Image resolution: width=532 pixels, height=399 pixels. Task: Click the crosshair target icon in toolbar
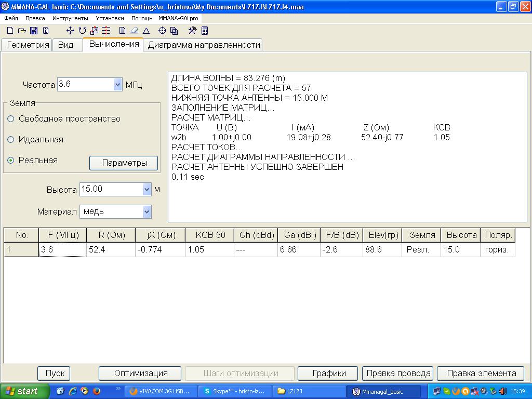pyautogui.click(x=162, y=31)
